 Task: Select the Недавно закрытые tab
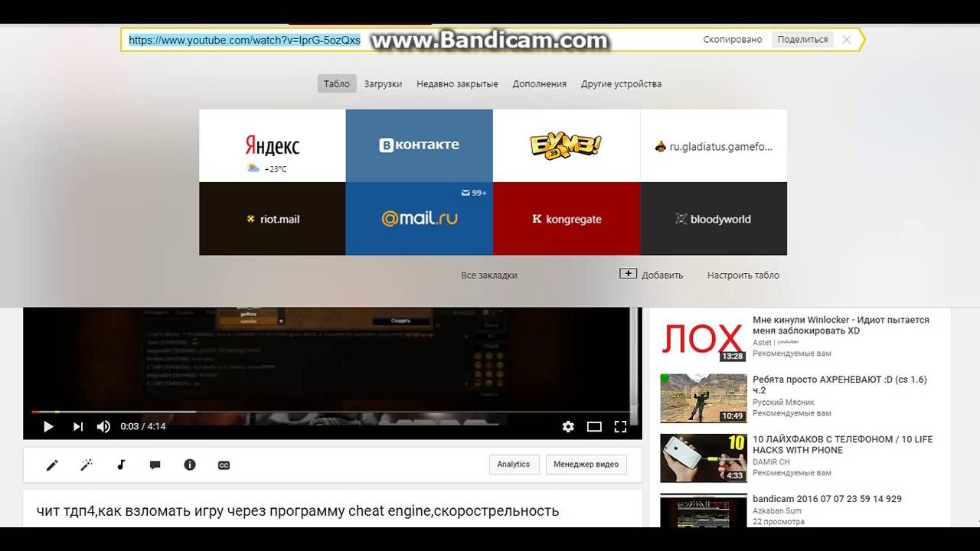pos(457,83)
